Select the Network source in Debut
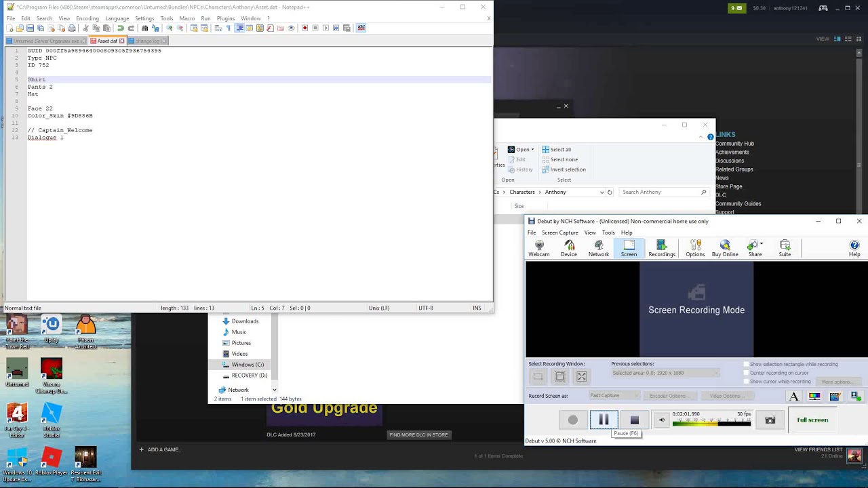The image size is (868, 488). tap(599, 248)
